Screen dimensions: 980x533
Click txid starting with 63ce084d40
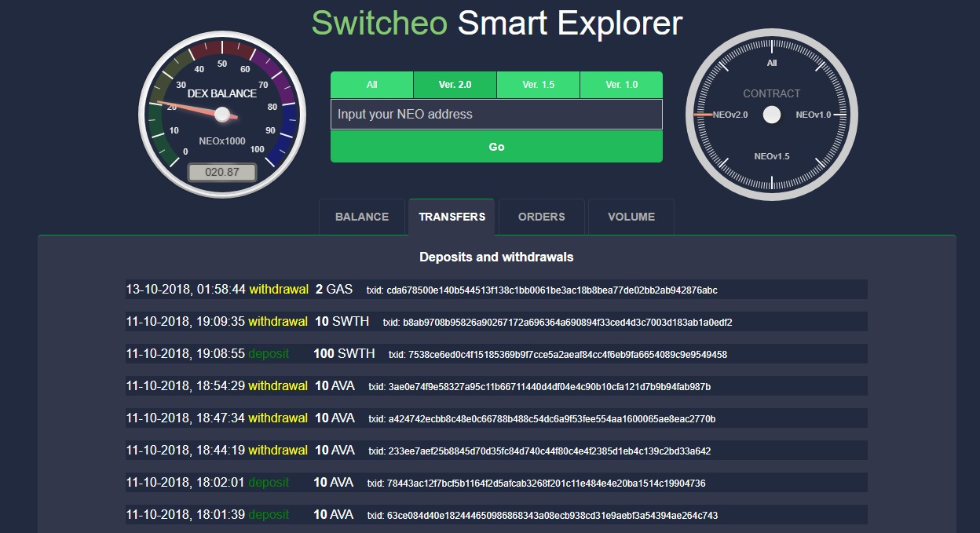543,516
